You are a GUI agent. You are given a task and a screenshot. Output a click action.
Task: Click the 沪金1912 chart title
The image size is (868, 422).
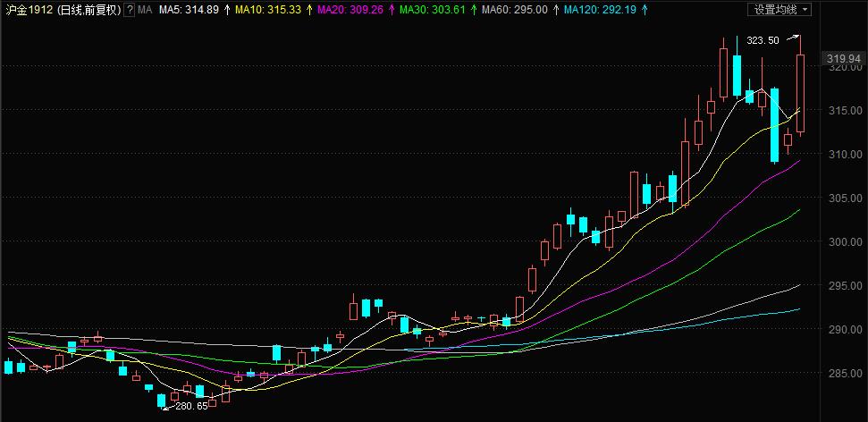coord(28,10)
